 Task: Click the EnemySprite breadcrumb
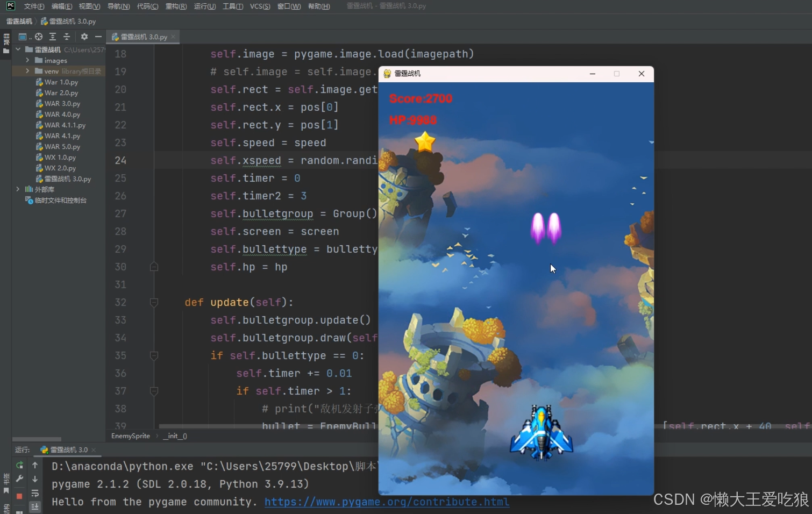[x=131, y=436]
